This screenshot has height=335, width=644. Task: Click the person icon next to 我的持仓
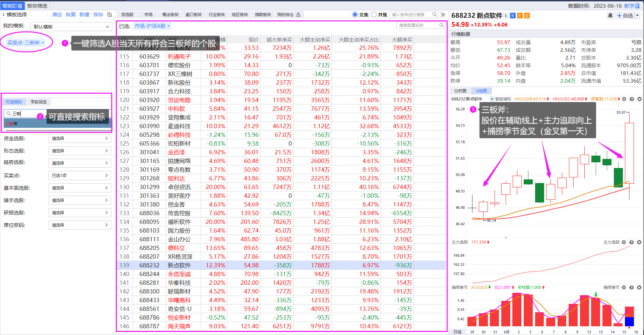[x=298, y=15]
